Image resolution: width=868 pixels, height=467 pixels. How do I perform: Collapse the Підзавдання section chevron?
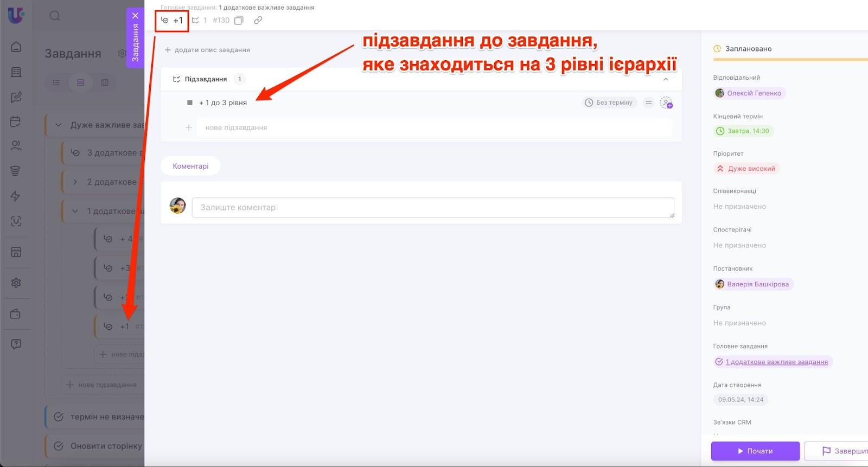click(666, 79)
